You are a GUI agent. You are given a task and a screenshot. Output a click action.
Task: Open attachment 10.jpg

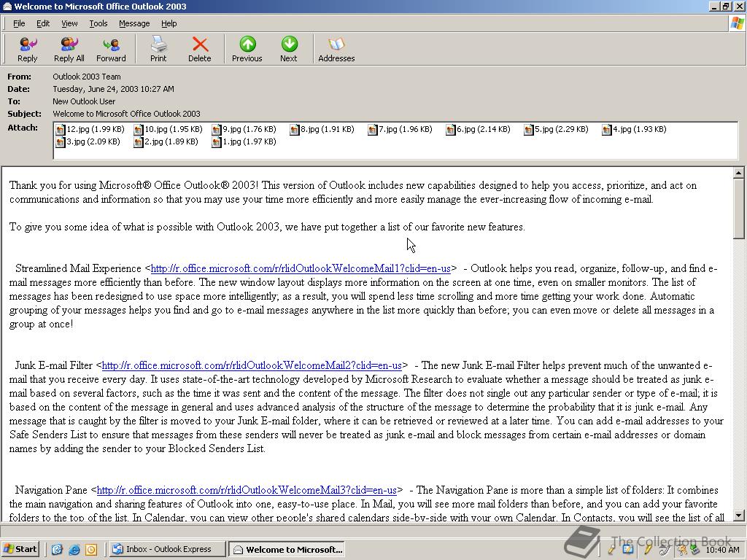point(169,129)
